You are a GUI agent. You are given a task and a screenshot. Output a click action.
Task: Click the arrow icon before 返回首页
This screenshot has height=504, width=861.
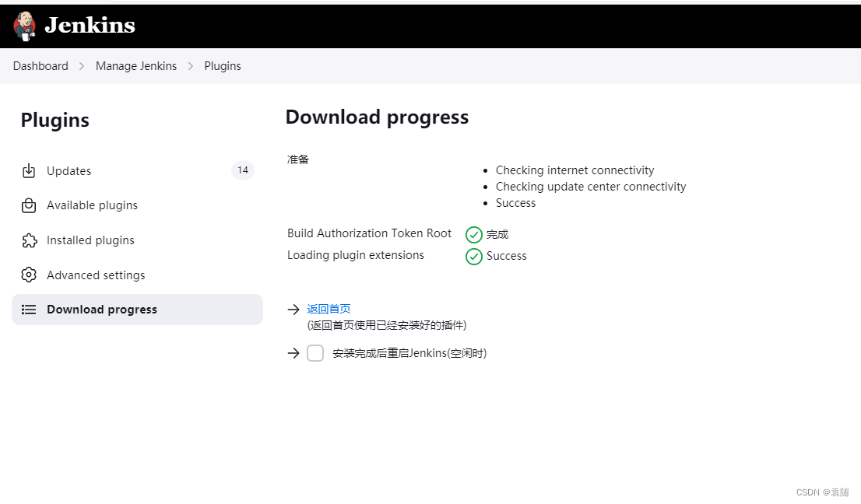click(x=293, y=310)
